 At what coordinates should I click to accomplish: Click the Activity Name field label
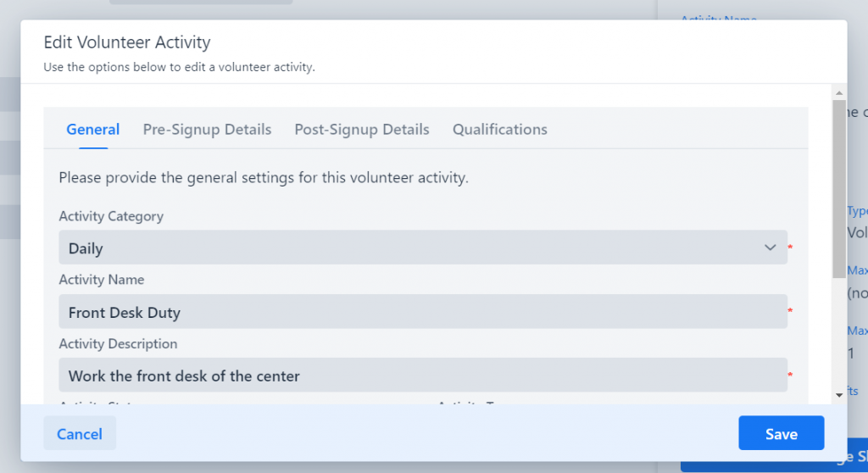tap(102, 280)
